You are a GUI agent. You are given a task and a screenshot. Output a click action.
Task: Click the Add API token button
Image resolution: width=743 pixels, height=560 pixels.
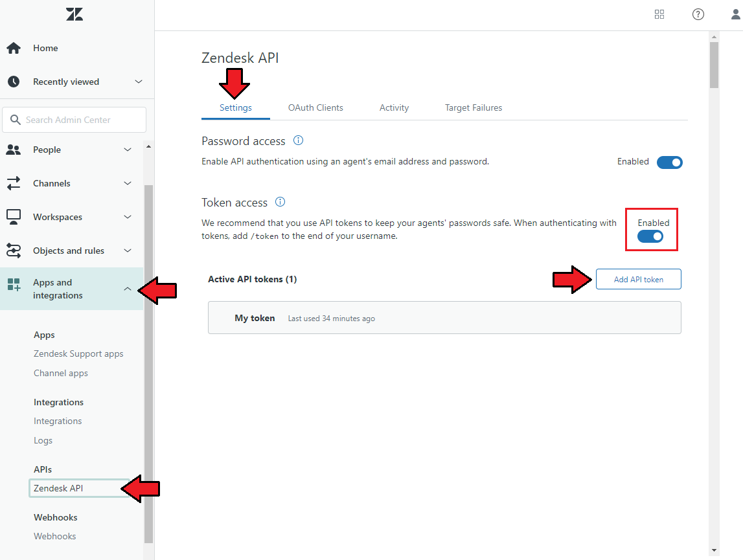[638, 279]
